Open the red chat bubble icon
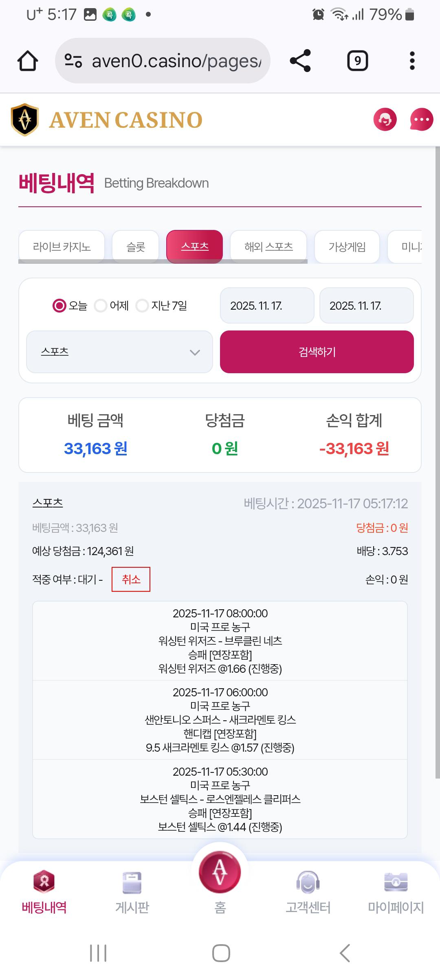Screen dimensions: 440x980 pos(421,120)
